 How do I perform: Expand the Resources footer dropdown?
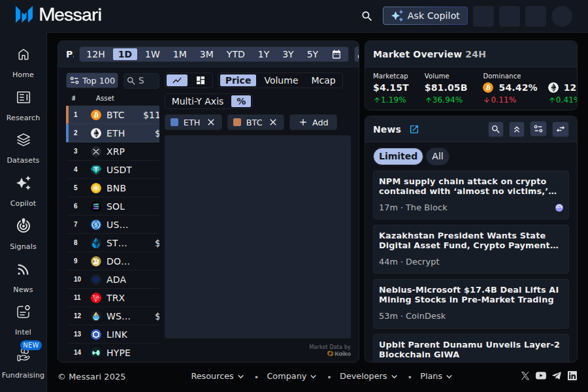coord(218,376)
